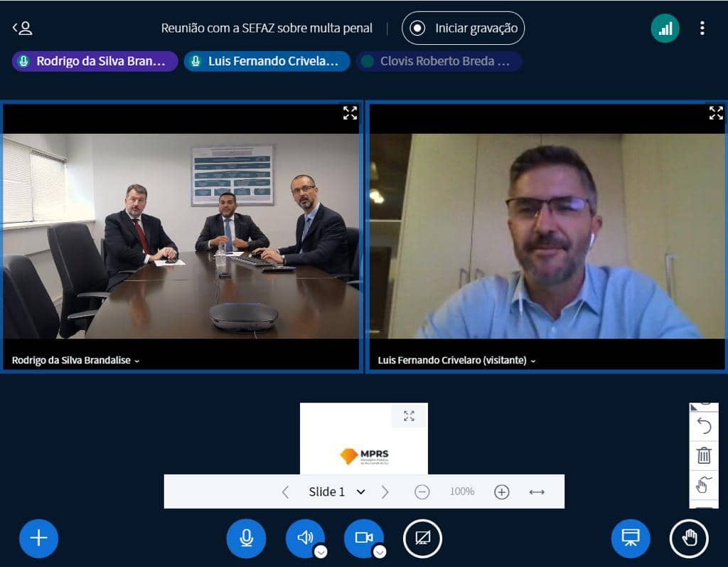This screenshot has height=567, width=728.
Task: Zoom in the presentation slide
Action: coord(502,492)
